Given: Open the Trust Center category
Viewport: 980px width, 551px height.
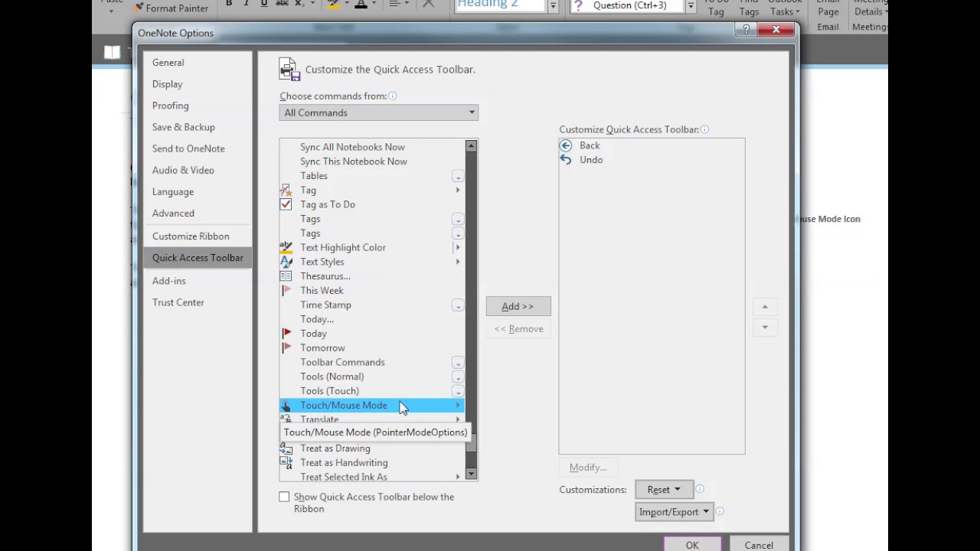Looking at the screenshot, I should [198, 302].
